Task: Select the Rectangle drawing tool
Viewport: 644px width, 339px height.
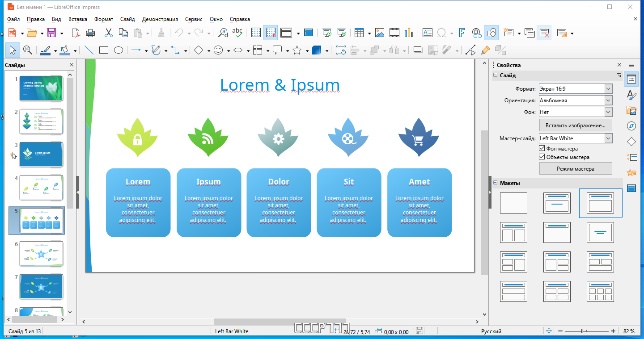Action: click(103, 50)
